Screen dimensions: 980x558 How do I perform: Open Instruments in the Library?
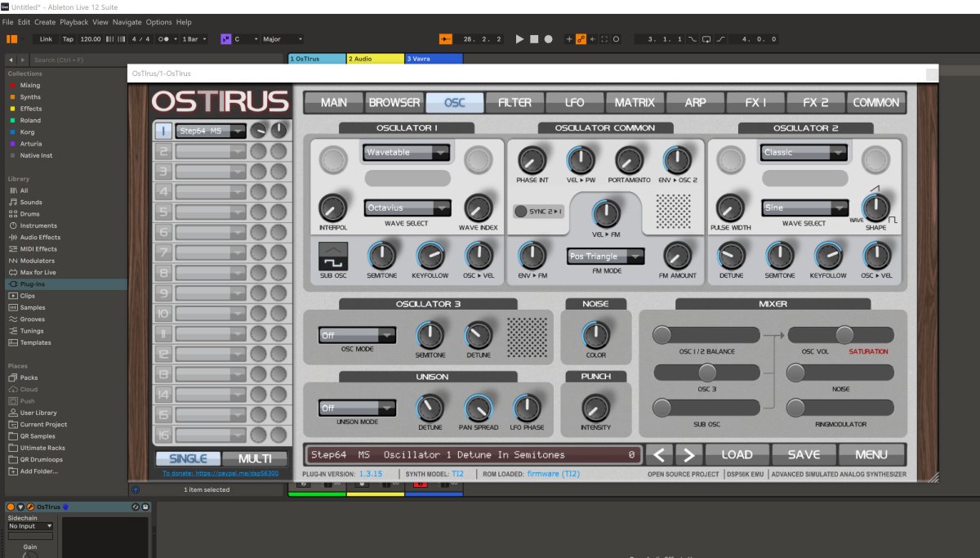(38, 225)
